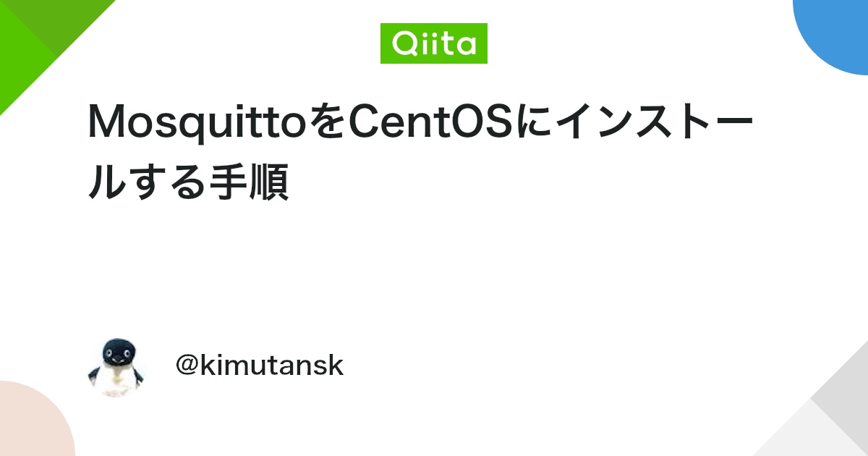Click the katakana インストー in the title

click(656, 123)
